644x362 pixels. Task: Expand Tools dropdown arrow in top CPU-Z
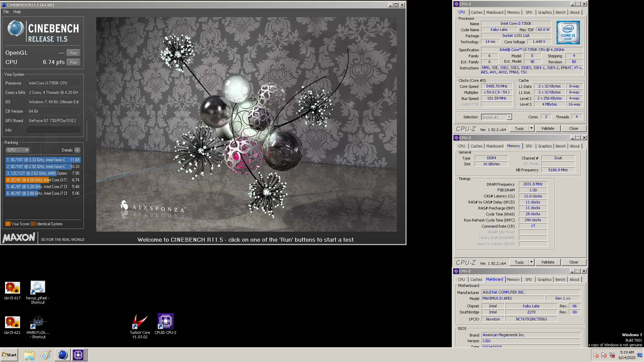(x=531, y=128)
